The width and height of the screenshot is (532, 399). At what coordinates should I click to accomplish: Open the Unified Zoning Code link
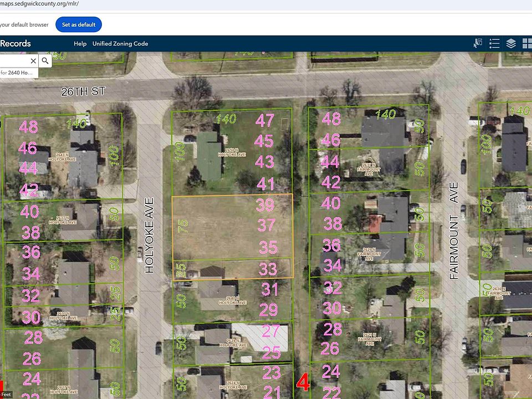point(120,43)
